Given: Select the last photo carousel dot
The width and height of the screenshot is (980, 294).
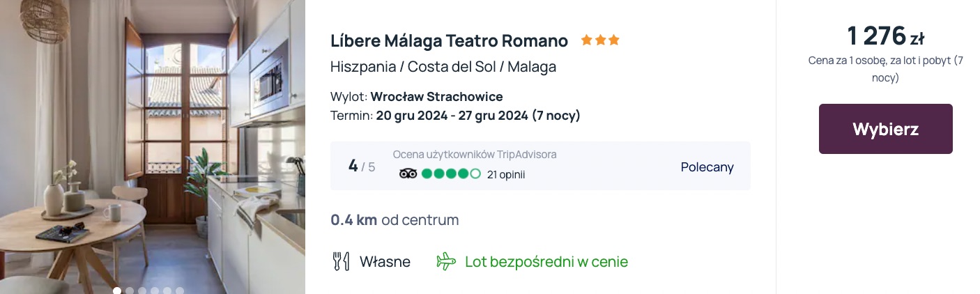Looking at the screenshot, I should tap(180, 291).
